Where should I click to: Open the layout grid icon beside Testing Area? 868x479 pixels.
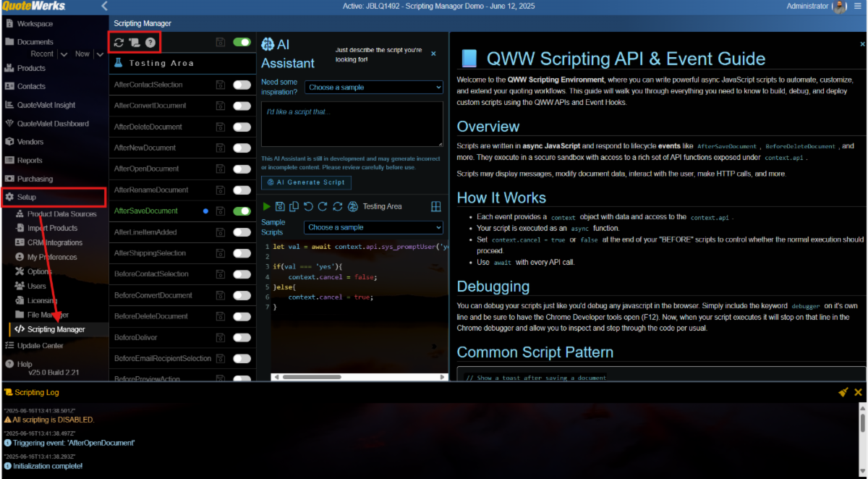tap(436, 206)
